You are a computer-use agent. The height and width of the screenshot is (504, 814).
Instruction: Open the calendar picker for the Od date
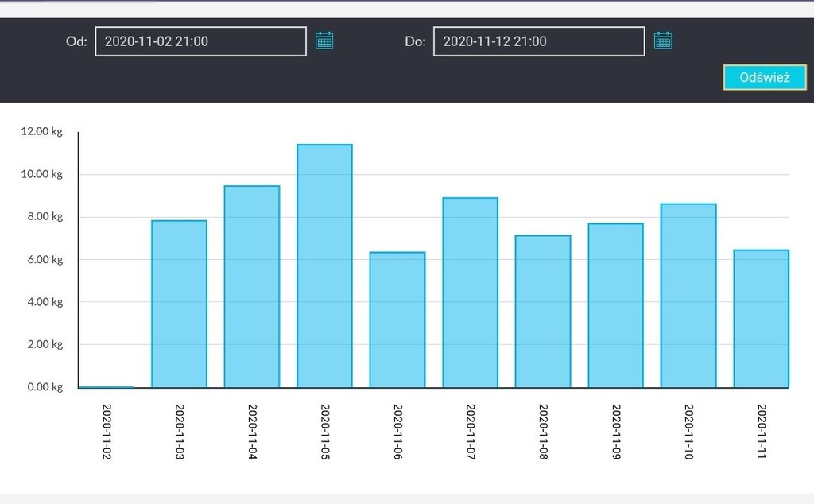(x=324, y=41)
